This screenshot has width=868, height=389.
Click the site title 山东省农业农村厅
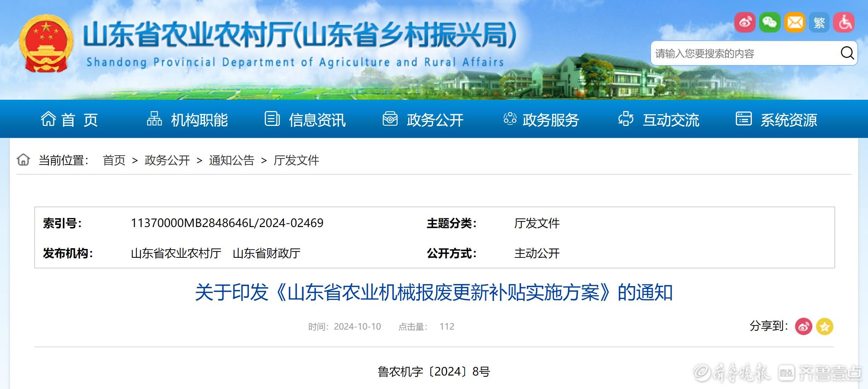pyautogui.click(x=188, y=35)
